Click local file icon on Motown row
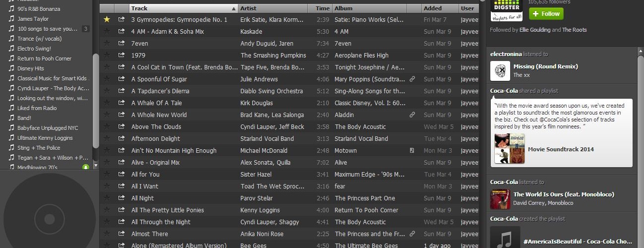Viewport: 644px width, 248px height. [412, 151]
